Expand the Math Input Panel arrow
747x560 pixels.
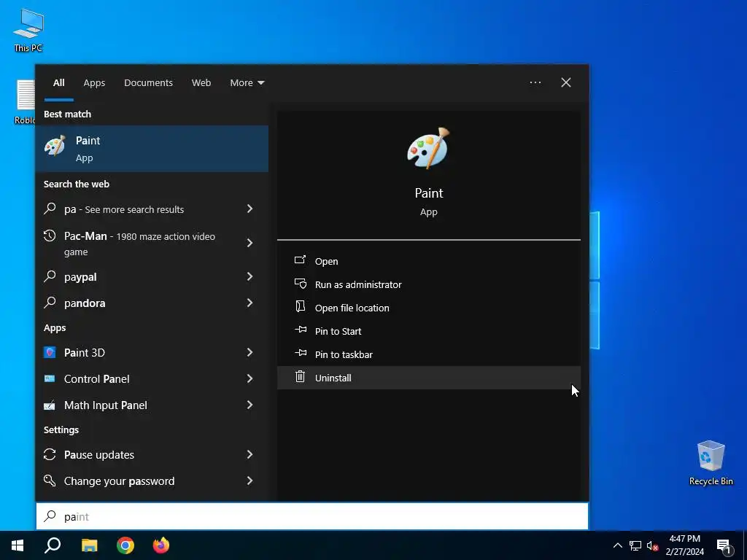coord(249,405)
